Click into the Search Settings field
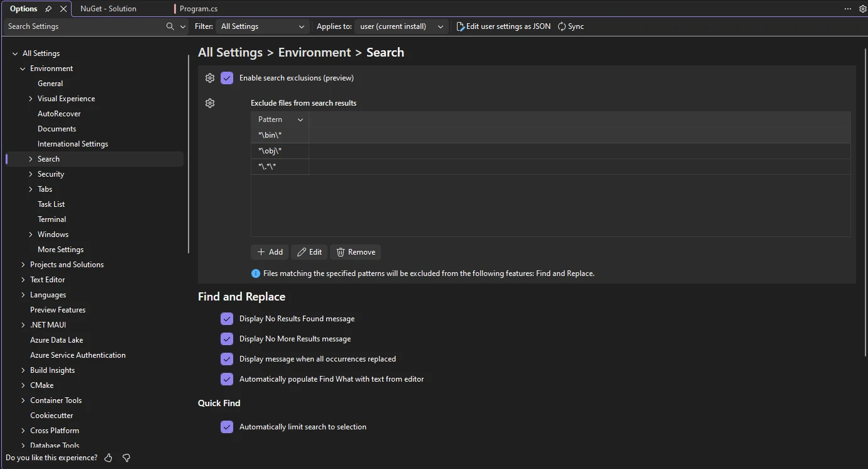This screenshot has height=469, width=868. coord(85,26)
